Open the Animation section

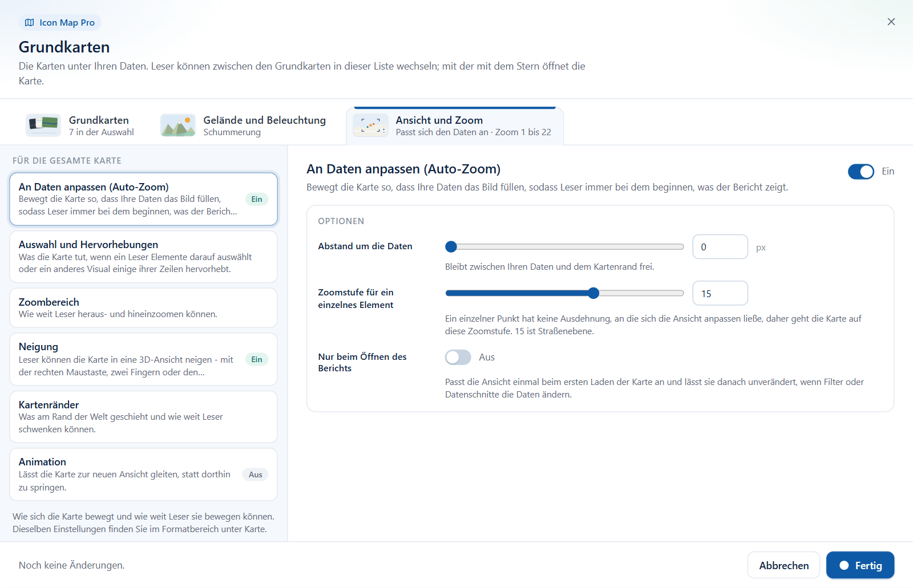click(143, 475)
